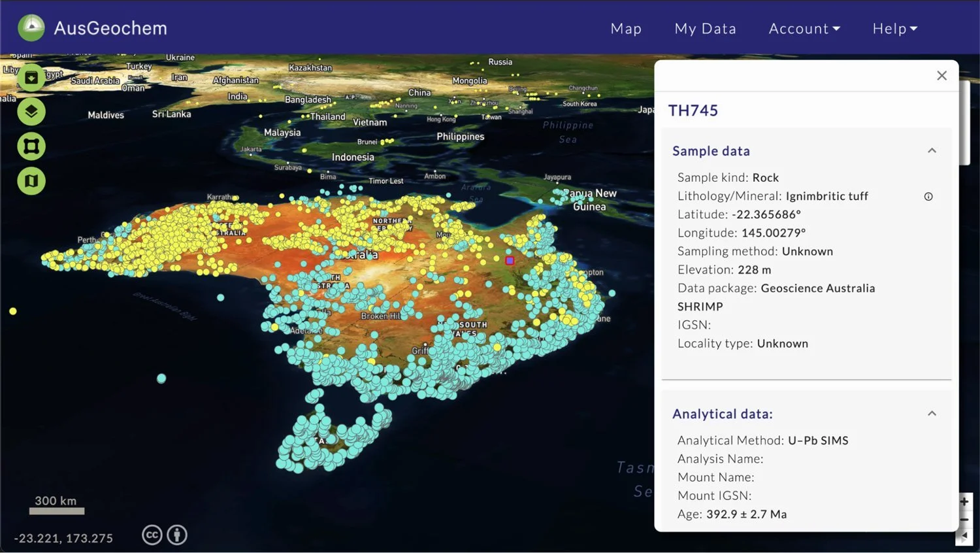Click the AusGeochem brand title
Image resolution: width=980 pixels, height=553 pixels.
(110, 28)
